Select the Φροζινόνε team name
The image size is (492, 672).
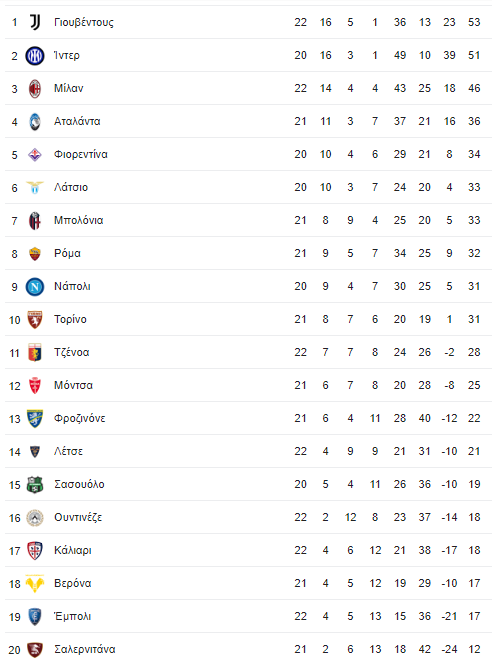(x=79, y=418)
